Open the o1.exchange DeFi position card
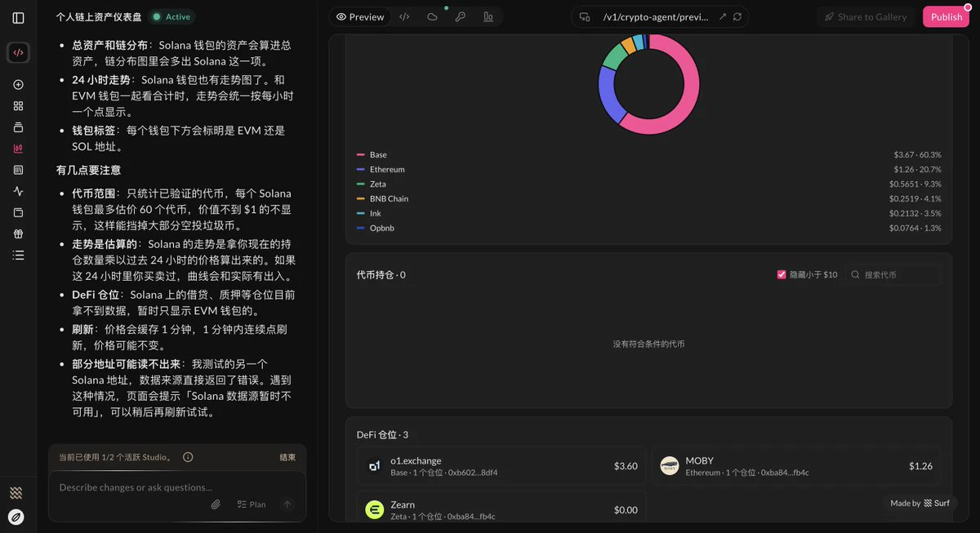This screenshot has width=980, height=533. [501, 466]
